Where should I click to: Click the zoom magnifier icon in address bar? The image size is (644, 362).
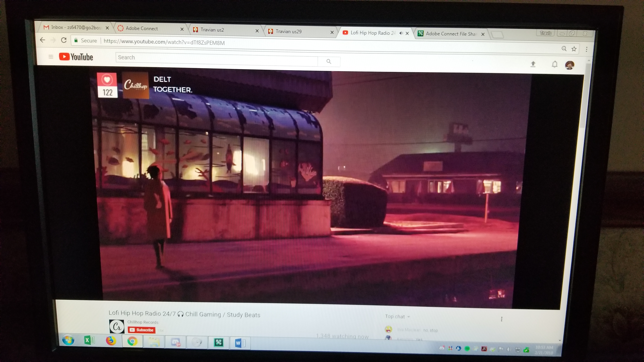tap(564, 49)
